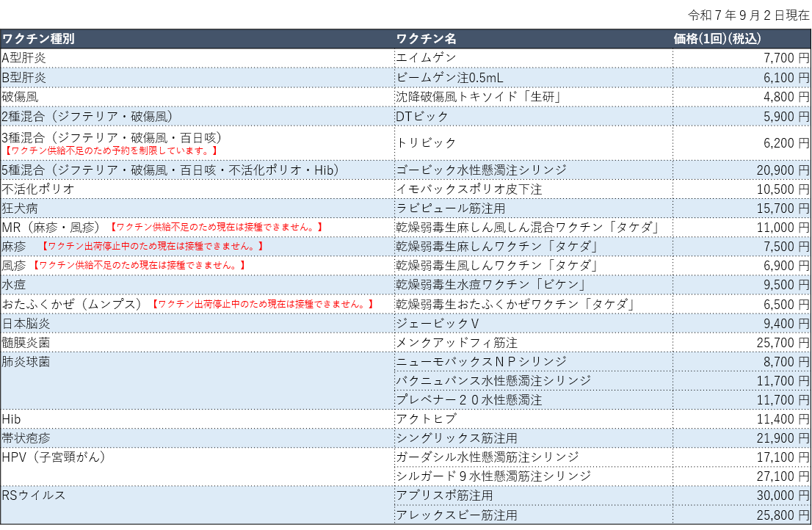Screen dimensions: 812x530
Task: Click the 4,800 円 price cell
Action: click(742, 97)
